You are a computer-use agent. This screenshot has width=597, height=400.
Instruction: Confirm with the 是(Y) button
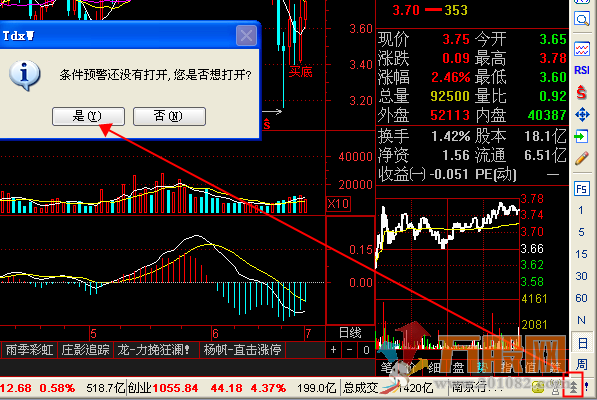[88, 116]
